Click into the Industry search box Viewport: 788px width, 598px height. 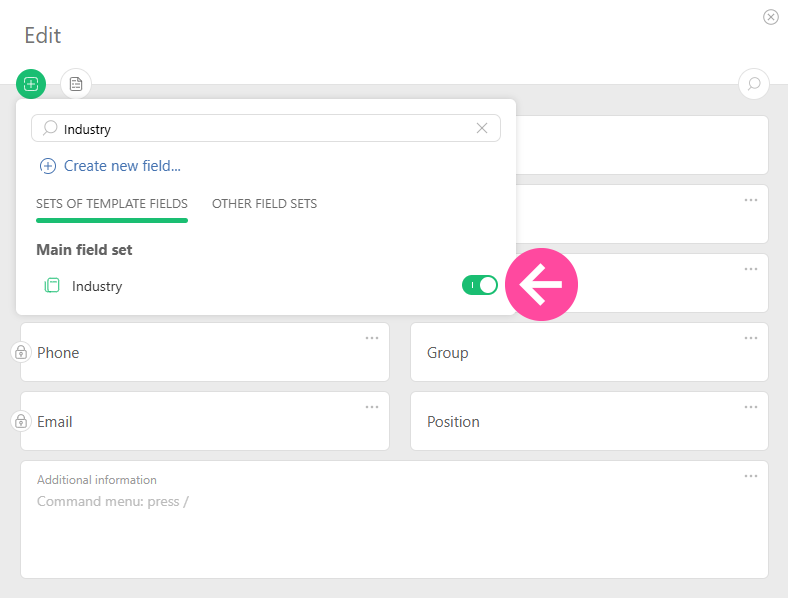[260, 128]
